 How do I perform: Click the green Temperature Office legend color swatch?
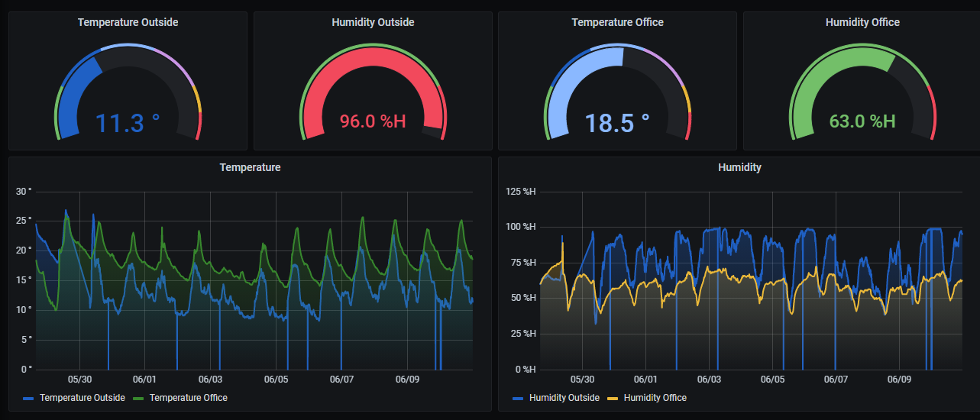point(139,398)
